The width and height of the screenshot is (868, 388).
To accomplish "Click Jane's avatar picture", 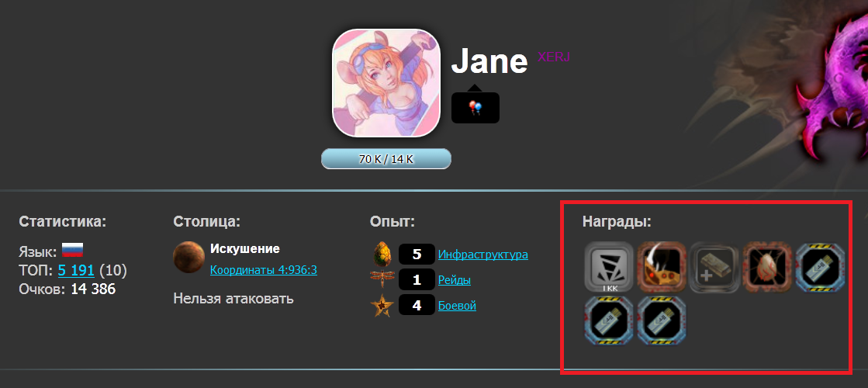I will coord(386,83).
